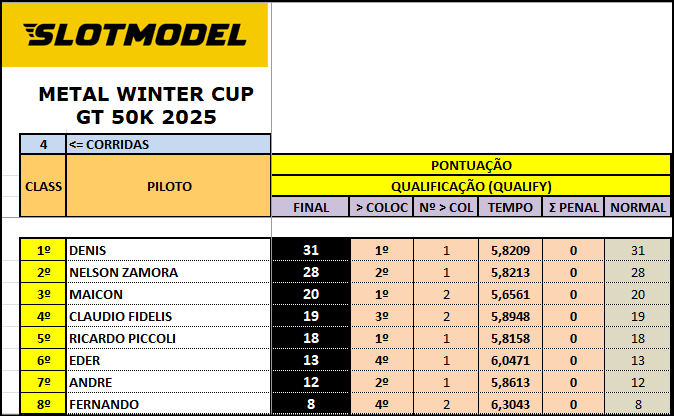Click the CLASS column header
This screenshot has width=674, height=416.
tap(43, 186)
